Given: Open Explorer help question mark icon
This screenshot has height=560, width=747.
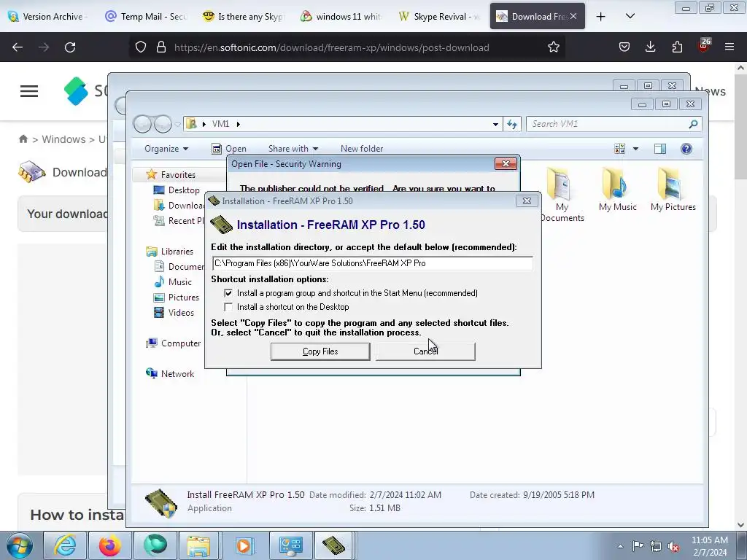Looking at the screenshot, I should (686, 149).
